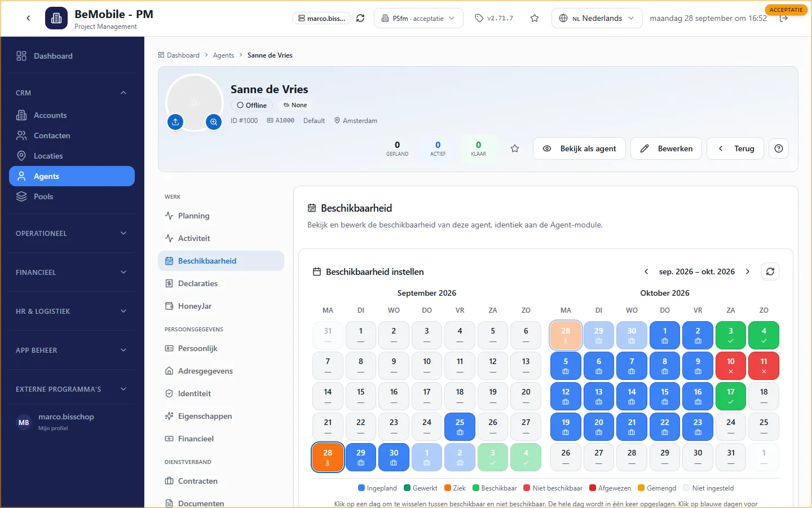This screenshot has height=508, width=812.
Task: Click the v2.71.7 version tag
Action: [495, 18]
